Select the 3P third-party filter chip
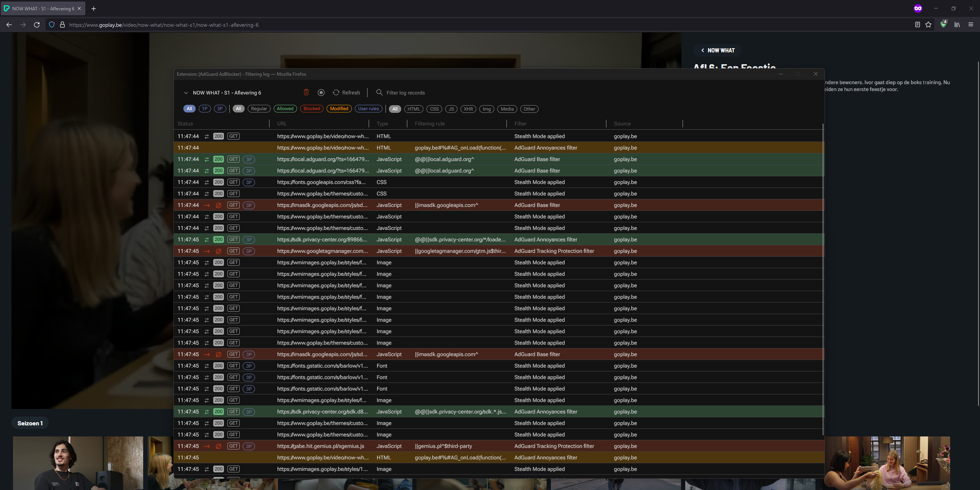 (220, 109)
